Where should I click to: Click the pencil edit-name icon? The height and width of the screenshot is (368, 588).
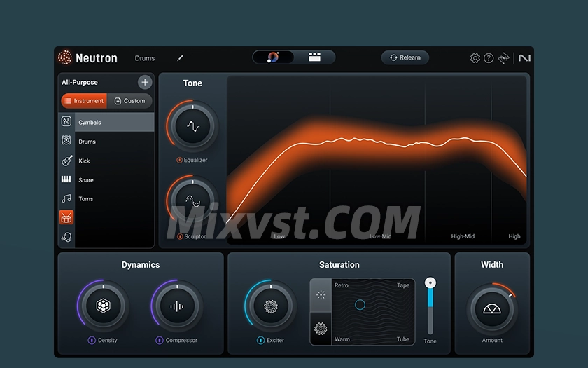(x=180, y=57)
